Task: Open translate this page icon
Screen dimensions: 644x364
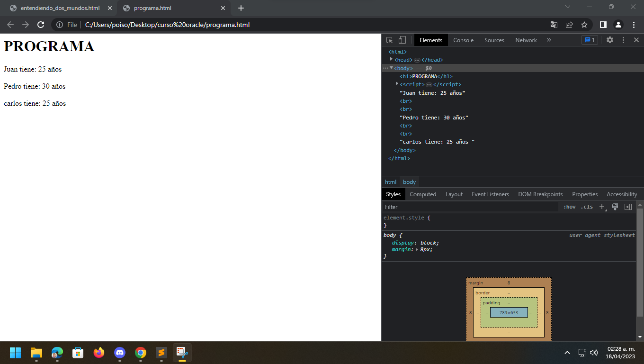Action: coord(554,25)
